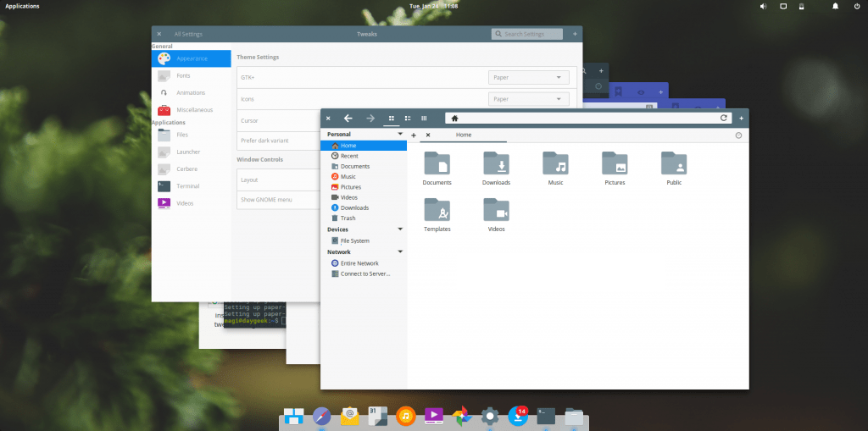The height and width of the screenshot is (431, 868).
Task: Open the Icons theme dropdown
Action: point(529,98)
